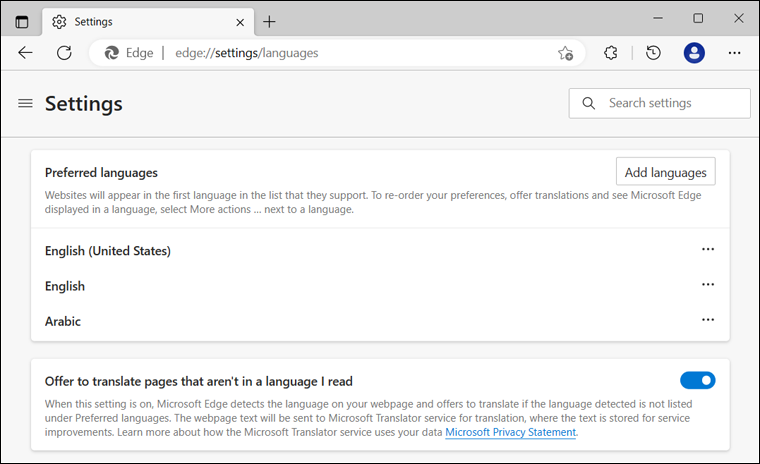Click the Preferred languages heading
The height and width of the screenshot is (464, 760).
[101, 173]
